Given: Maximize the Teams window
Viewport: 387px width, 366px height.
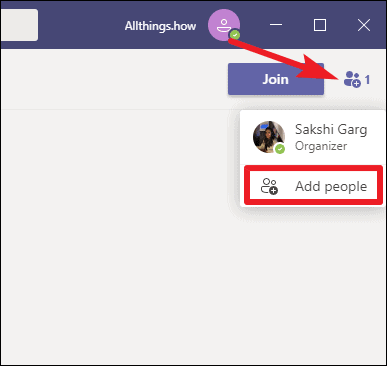Looking at the screenshot, I should coord(320,25).
